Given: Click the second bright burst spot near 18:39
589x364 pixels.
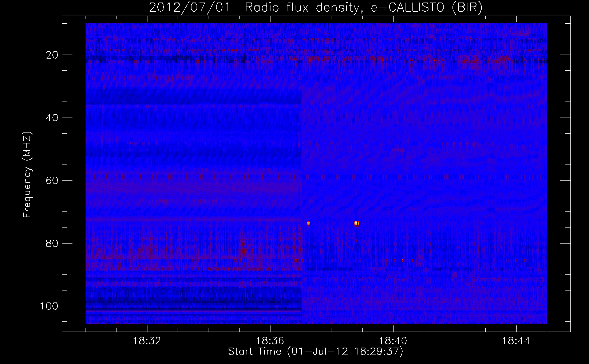Looking at the screenshot, I should pyautogui.click(x=356, y=223).
